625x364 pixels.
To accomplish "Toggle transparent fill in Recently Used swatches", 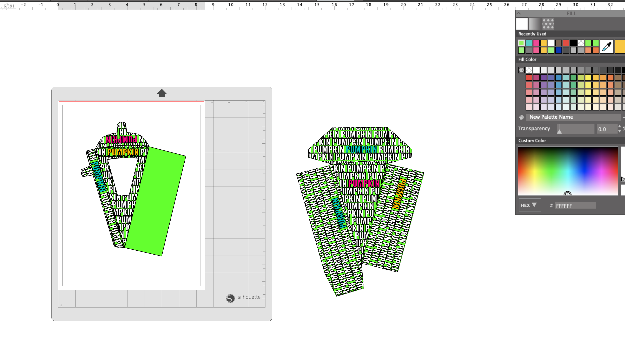I will [581, 43].
